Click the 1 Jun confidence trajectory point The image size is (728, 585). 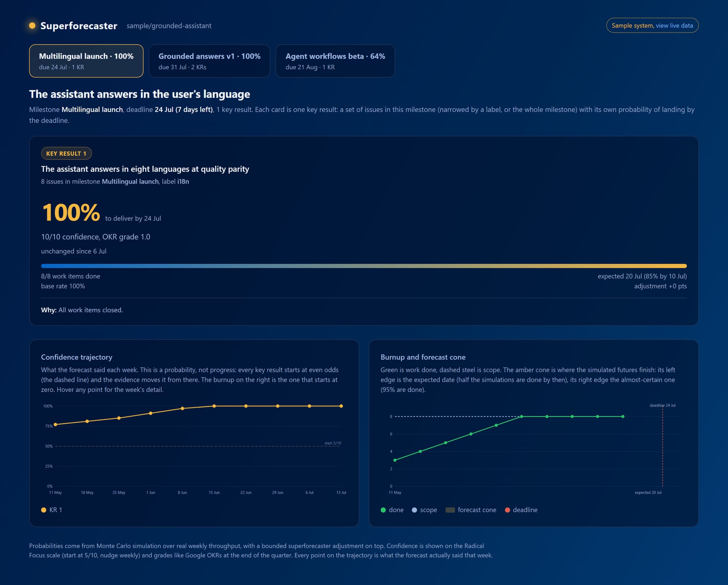point(151,413)
